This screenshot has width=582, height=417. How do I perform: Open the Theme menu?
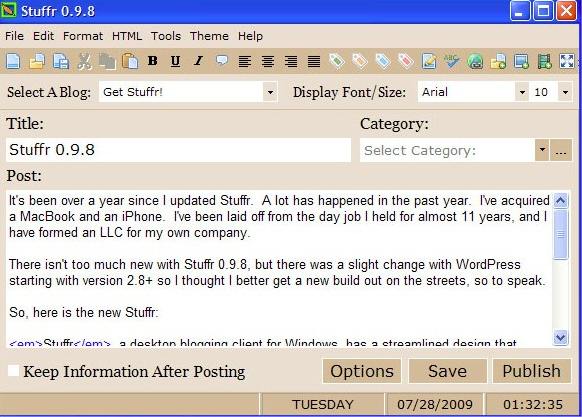(x=209, y=36)
